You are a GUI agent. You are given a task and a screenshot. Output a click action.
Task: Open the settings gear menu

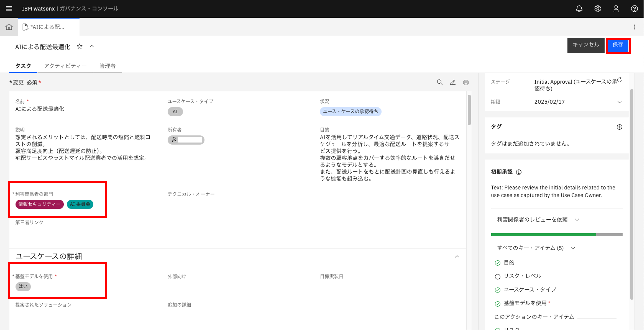[x=598, y=9]
